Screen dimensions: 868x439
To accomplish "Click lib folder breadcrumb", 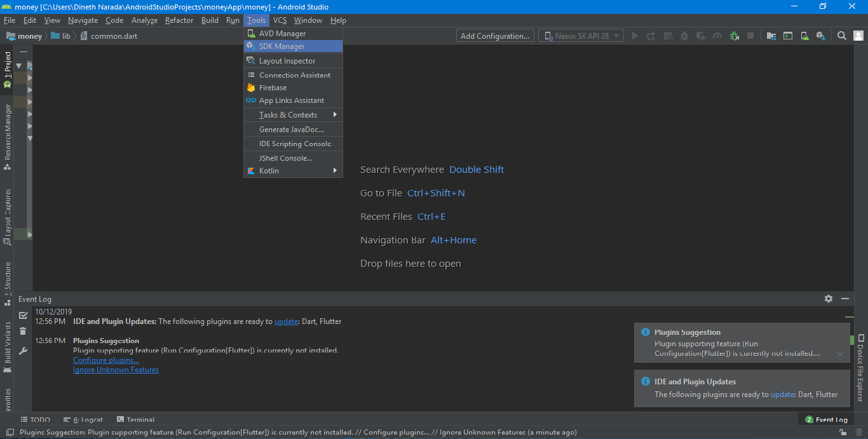I will coord(61,36).
